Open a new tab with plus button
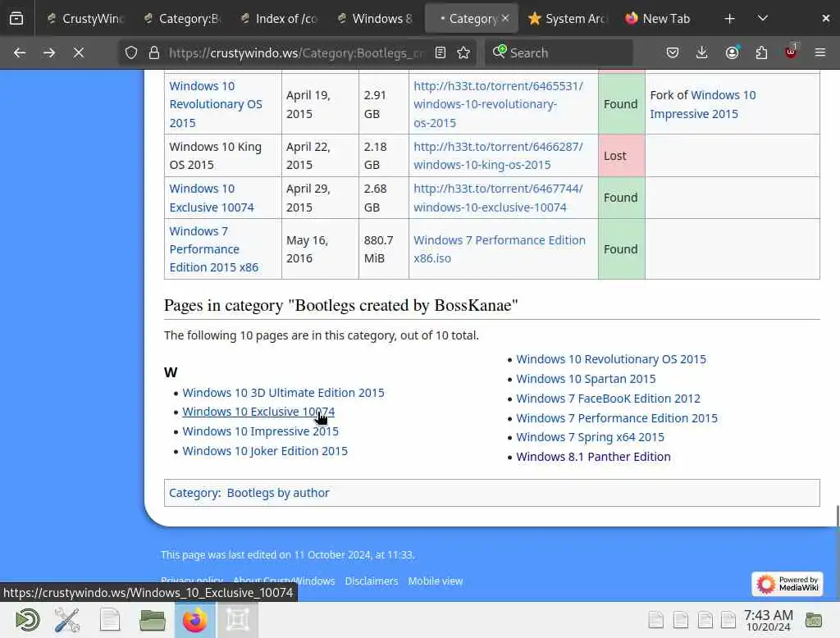This screenshot has height=638, width=840. pos(729,19)
